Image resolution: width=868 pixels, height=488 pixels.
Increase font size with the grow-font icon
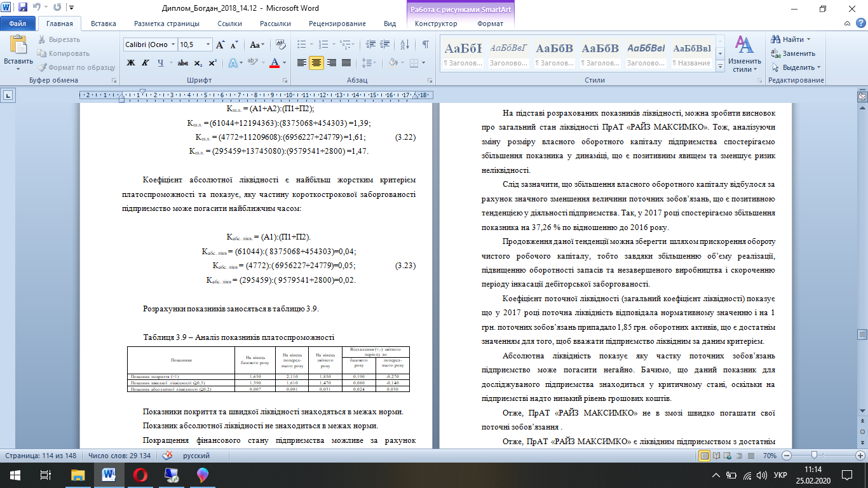(220, 44)
